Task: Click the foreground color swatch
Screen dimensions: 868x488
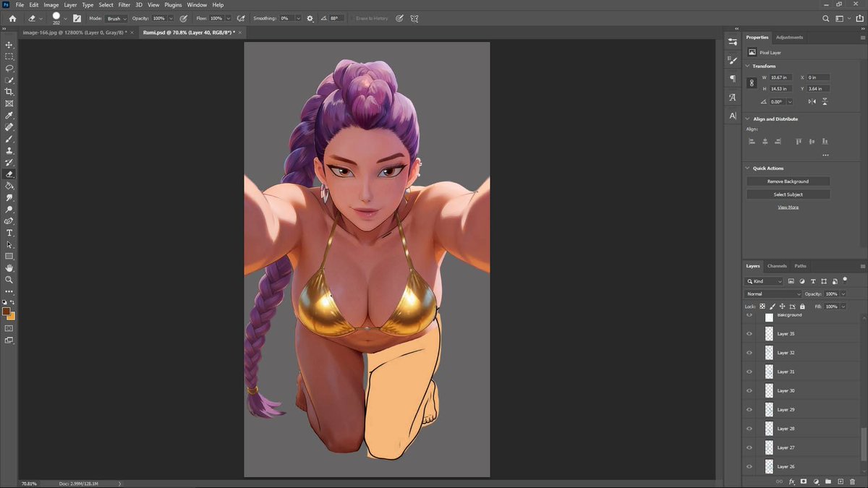Action: coord(6,312)
